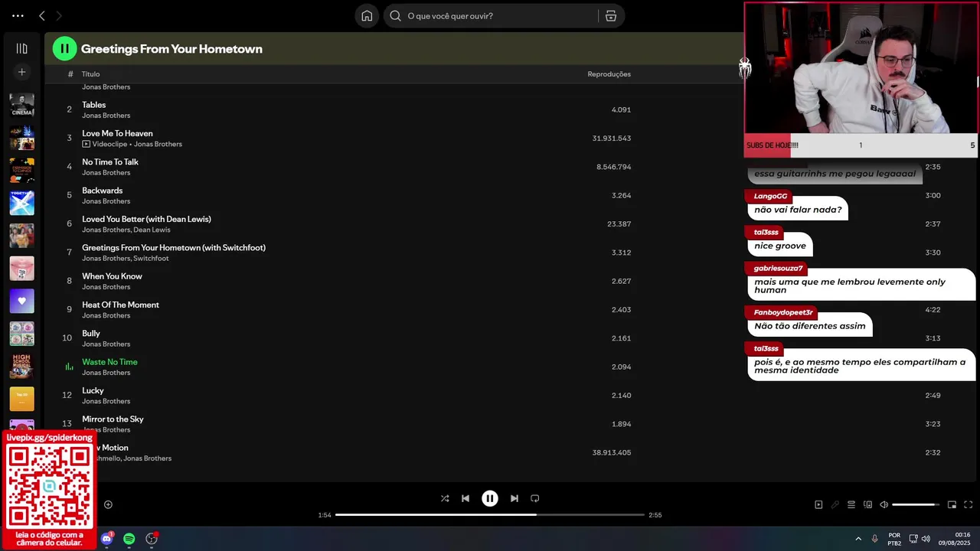980x551 pixels.
Task: Seek on the song progress bar
Action: (490, 515)
